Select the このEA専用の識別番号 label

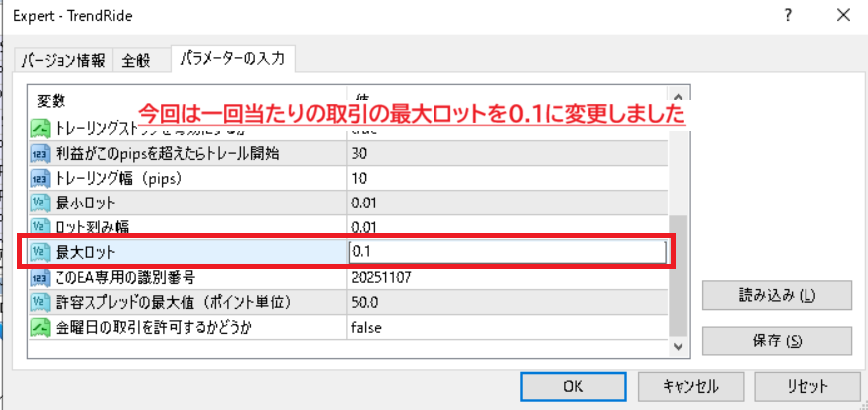(125, 277)
